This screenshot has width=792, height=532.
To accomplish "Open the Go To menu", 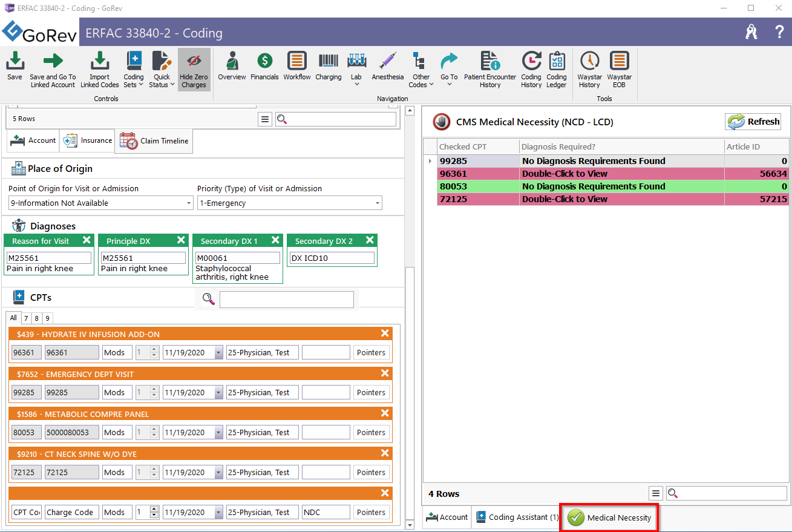I will point(449,68).
